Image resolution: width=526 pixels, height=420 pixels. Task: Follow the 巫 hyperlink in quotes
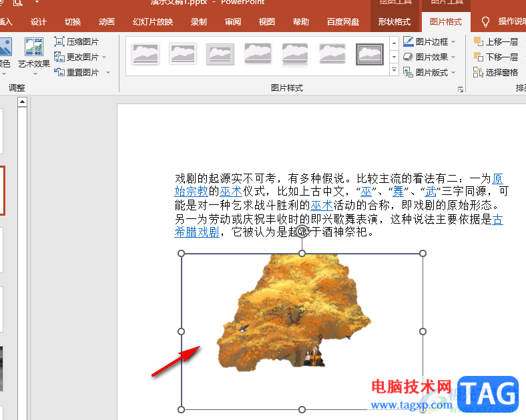(x=366, y=192)
